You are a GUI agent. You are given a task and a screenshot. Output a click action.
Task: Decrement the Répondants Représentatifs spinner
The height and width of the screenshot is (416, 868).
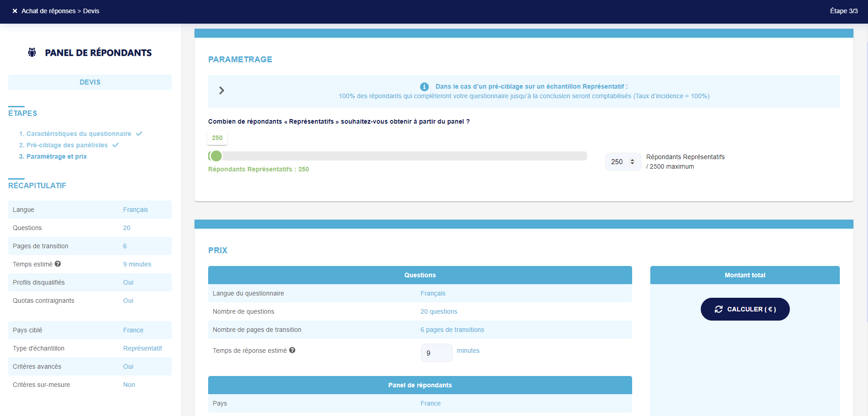[632, 164]
